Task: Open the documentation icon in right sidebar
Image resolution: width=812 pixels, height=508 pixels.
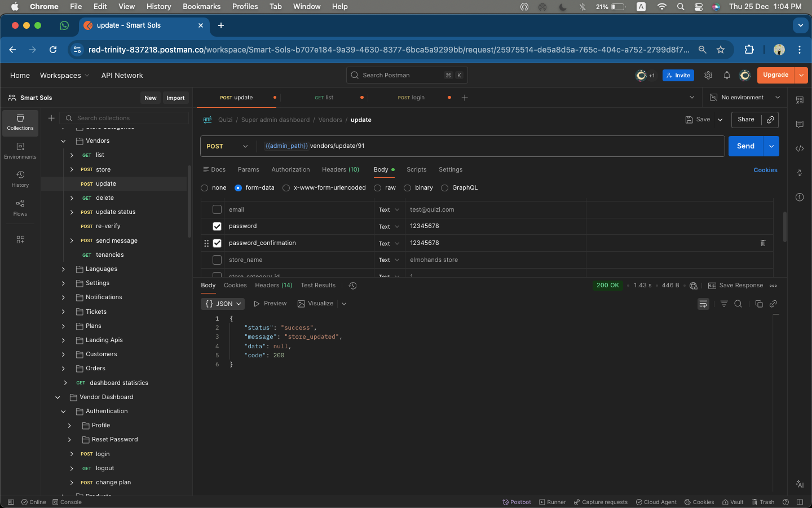Action: pos(800,100)
